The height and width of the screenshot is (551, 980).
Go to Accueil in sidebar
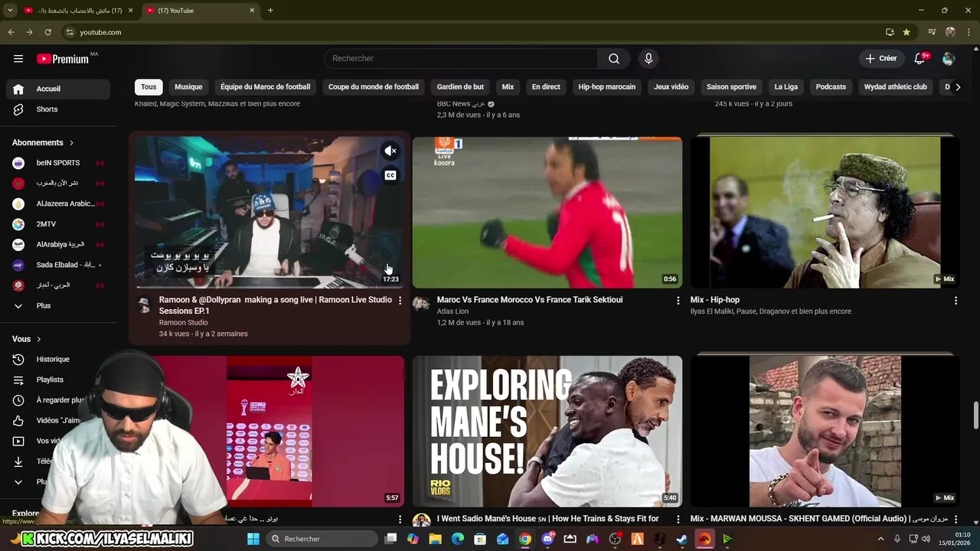[58, 89]
